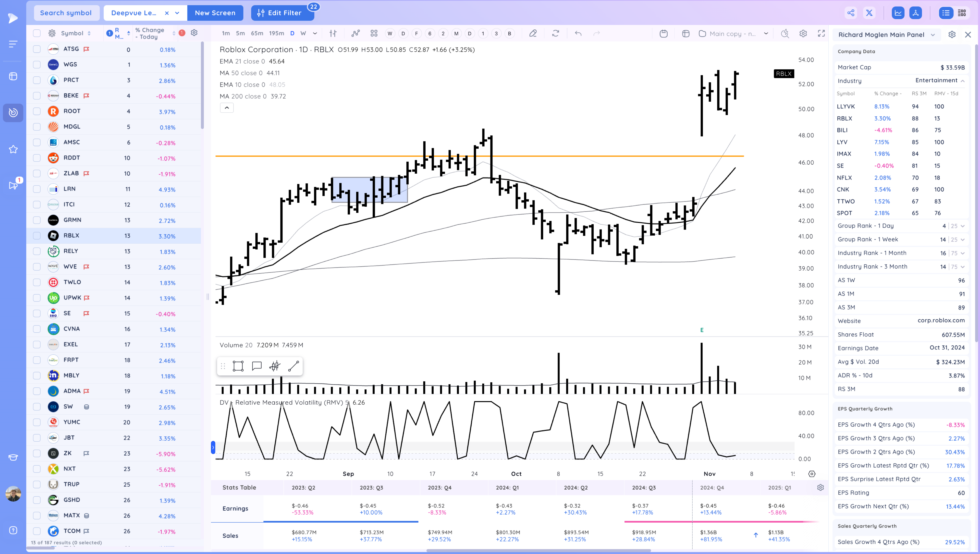Switch to the 65m timeframe
The width and height of the screenshot is (980, 554).
[257, 34]
